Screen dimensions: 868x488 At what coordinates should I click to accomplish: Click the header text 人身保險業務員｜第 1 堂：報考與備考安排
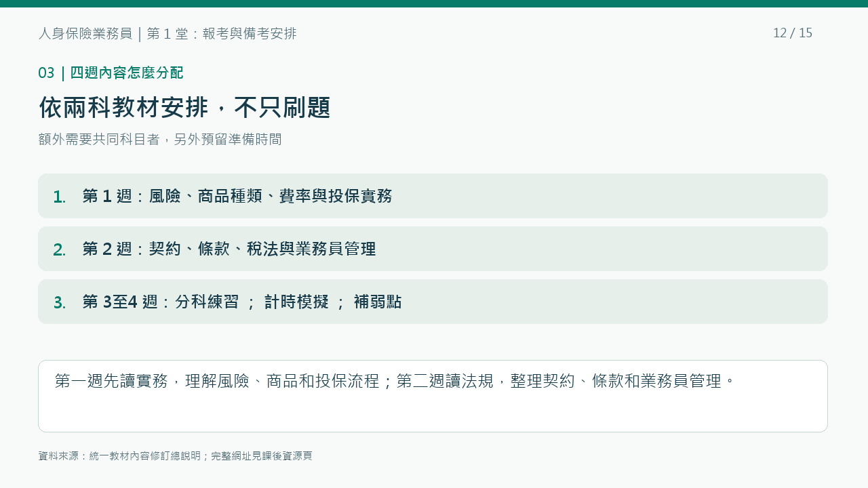pyautogui.click(x=167, y=33)
